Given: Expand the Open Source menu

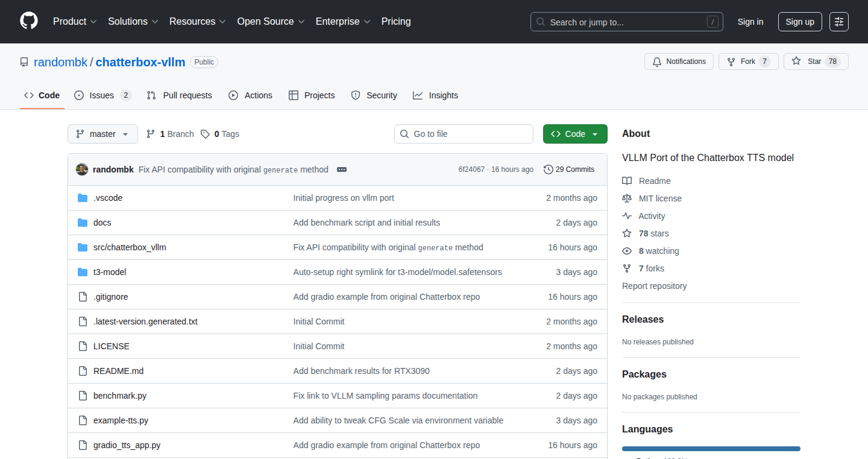Looking at the screenshot, I should (271, 22).
